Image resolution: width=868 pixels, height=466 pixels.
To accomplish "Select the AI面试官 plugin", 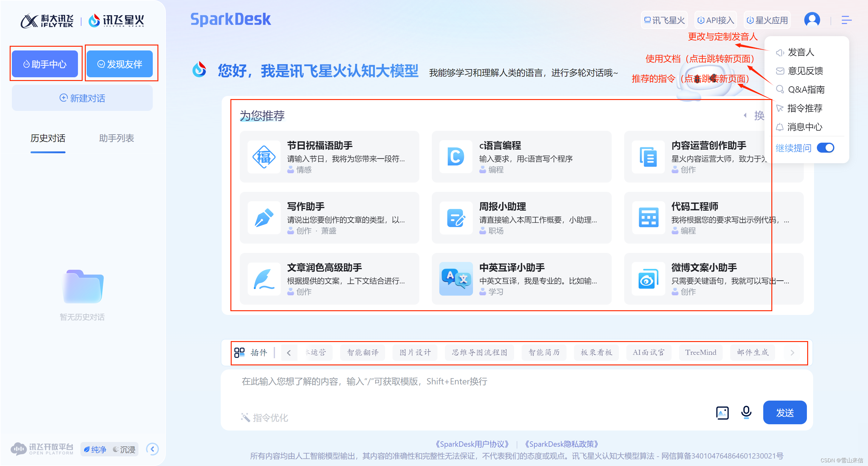I will point(649,353).
